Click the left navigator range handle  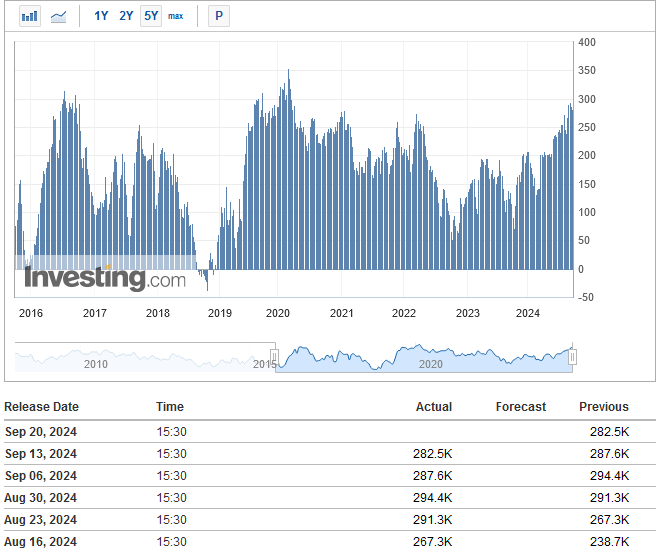coord(274,357)
